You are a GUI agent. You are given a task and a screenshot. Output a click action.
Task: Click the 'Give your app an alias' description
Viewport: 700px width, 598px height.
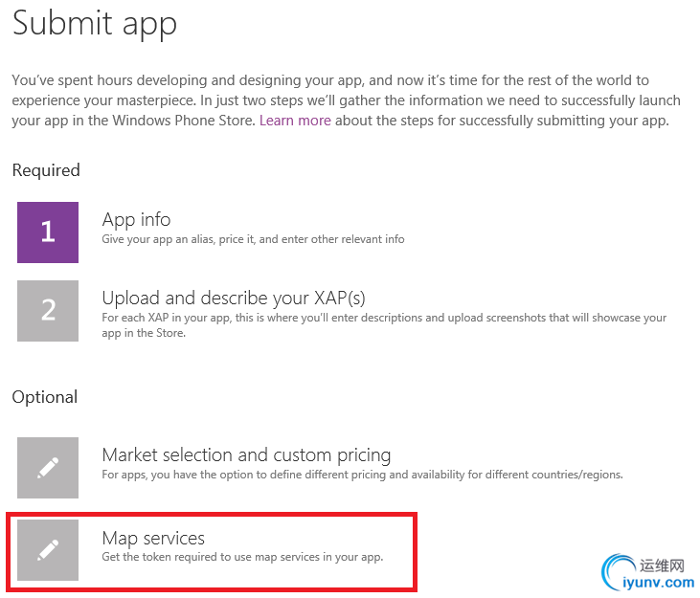[x=253, y=239]
